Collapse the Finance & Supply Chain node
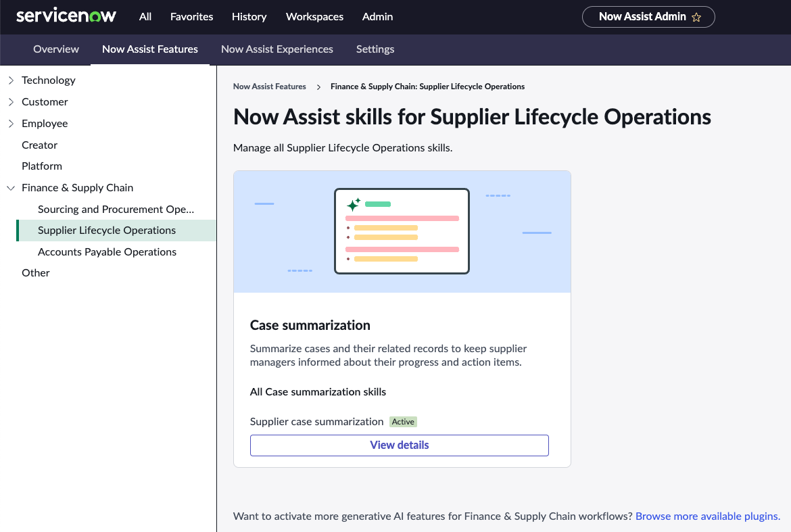Viewport: 791px width, 532px height. (11, 188)
